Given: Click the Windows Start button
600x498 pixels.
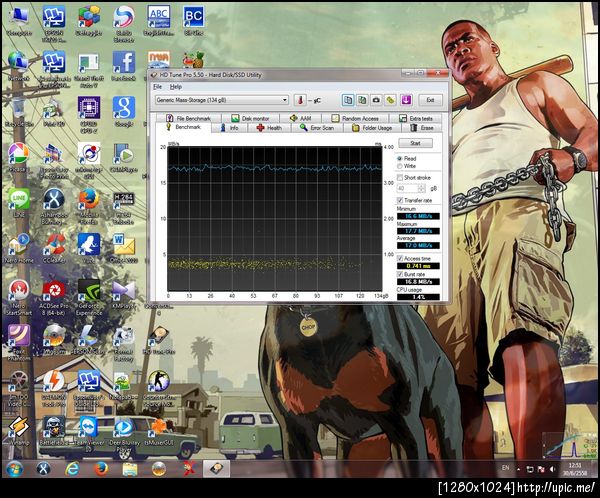Looking at the screenshot, I should click(x=15, y=469).
